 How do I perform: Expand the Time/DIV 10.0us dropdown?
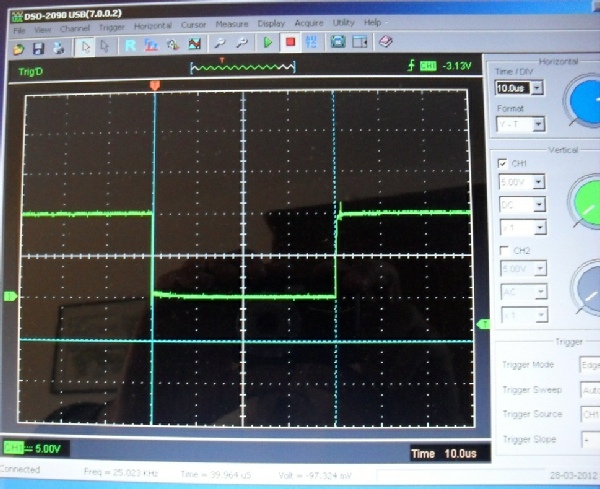pos(538,88)
